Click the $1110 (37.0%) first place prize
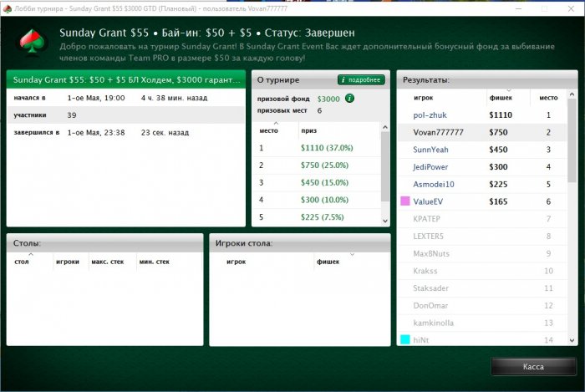The image size is (585, 392). click(x=327, y=148)
